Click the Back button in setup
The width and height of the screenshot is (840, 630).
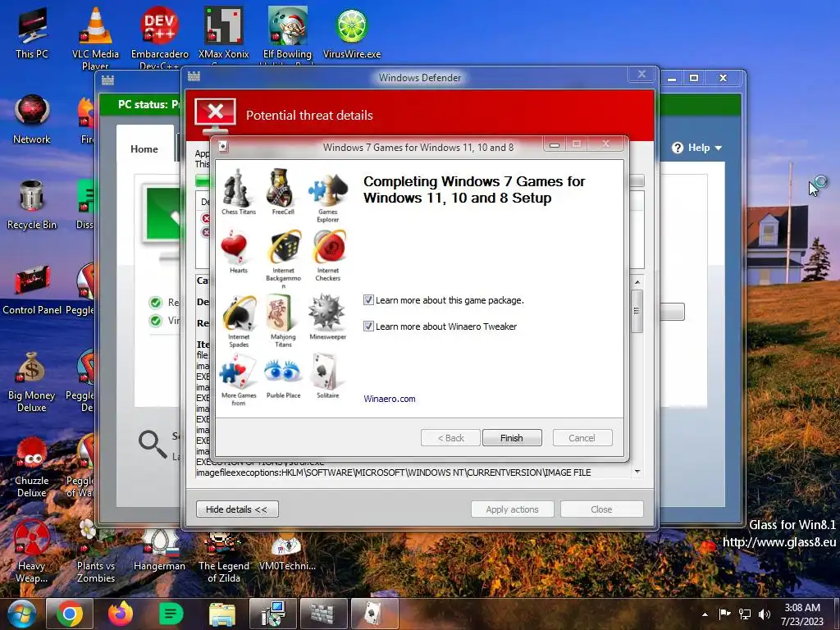[451, 438]
